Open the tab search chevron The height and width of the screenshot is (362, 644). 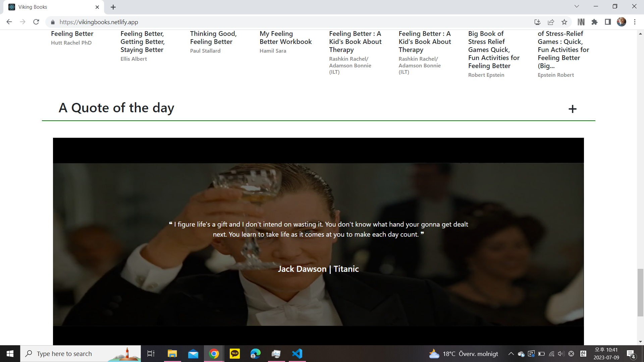pyautogui.click(x=577, y=6)
